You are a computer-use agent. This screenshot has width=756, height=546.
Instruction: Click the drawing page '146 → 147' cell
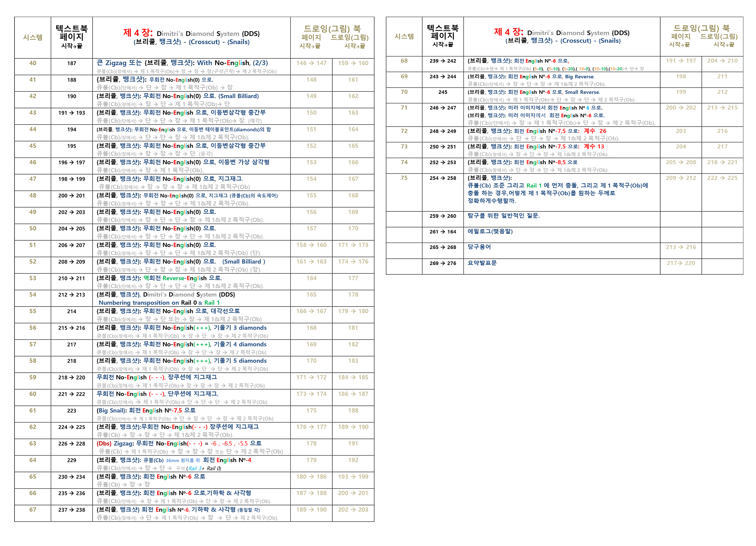pyautogui.click(x=311, y=63)
